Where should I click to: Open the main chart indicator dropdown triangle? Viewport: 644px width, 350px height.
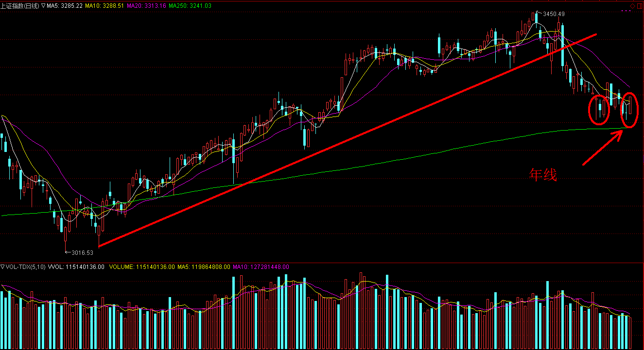pos(44,6)
